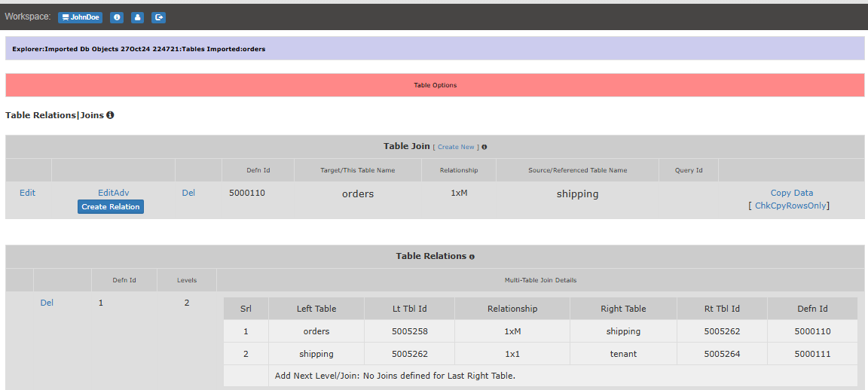Click the right table cell tenant
Viewport: 868px width, 390px height.
click(x=623, y=354)
